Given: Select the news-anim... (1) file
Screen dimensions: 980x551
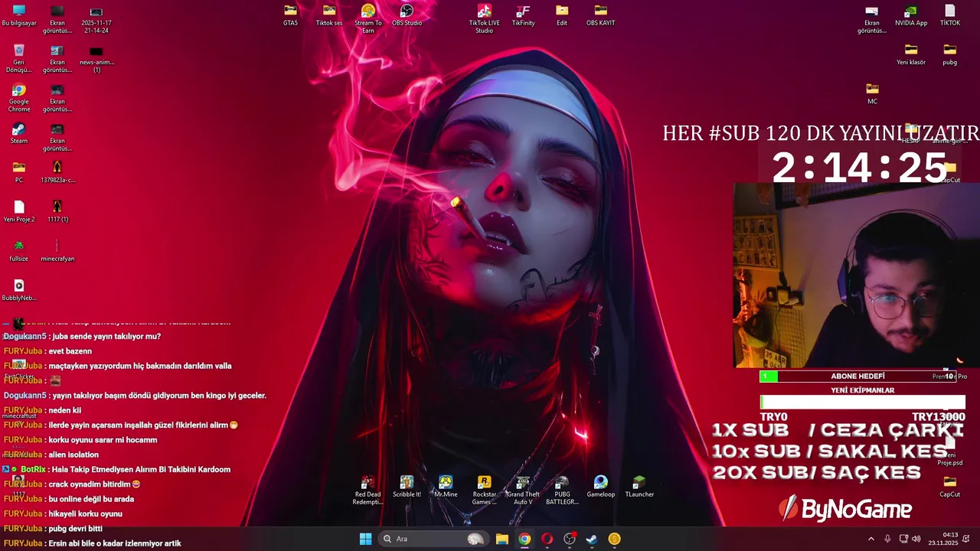Looking at the screenshot, I should point(96,58).
